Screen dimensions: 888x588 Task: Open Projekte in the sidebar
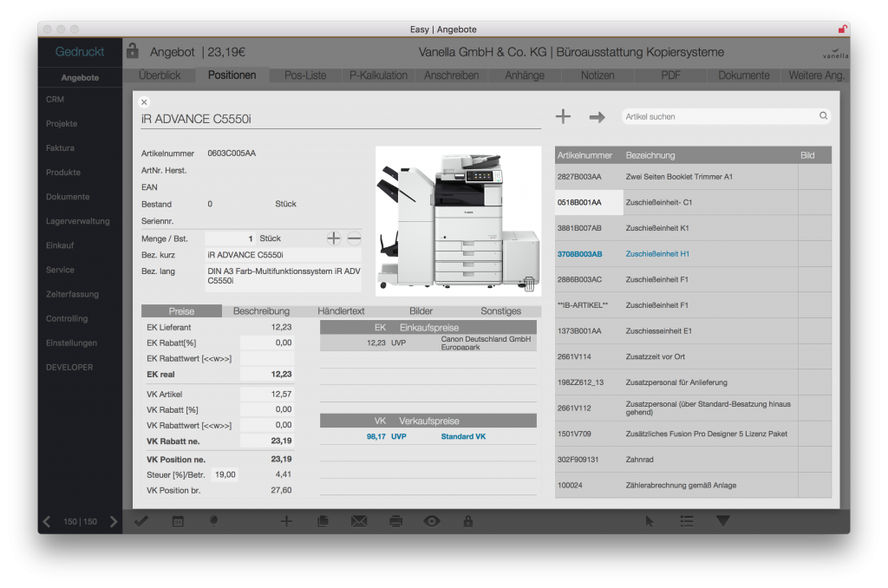62,123
